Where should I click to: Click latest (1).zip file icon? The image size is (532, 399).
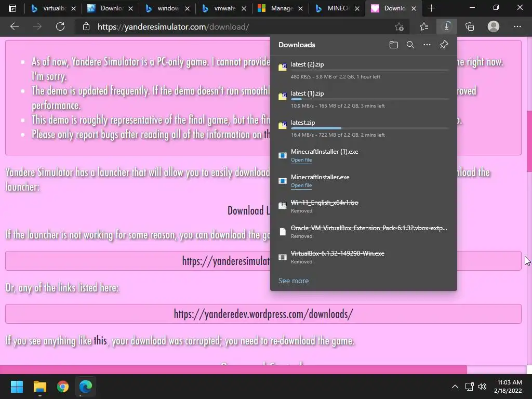[283, 96]
